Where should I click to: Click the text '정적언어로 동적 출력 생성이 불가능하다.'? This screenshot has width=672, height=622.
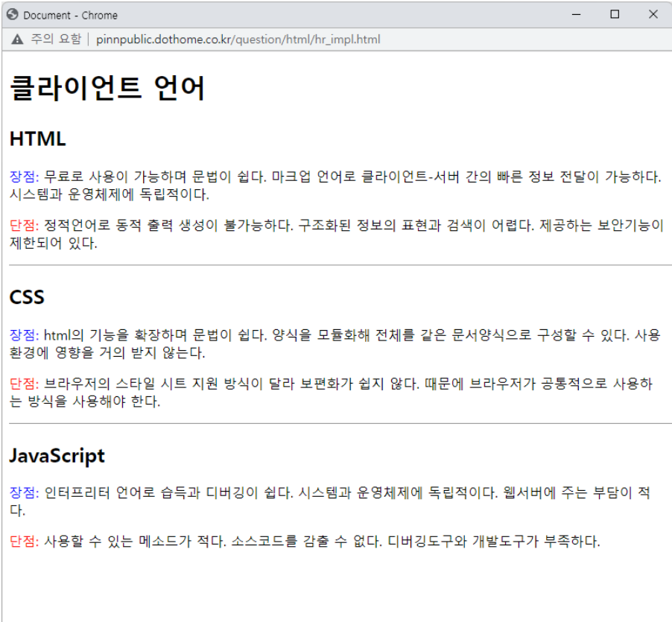169,225
